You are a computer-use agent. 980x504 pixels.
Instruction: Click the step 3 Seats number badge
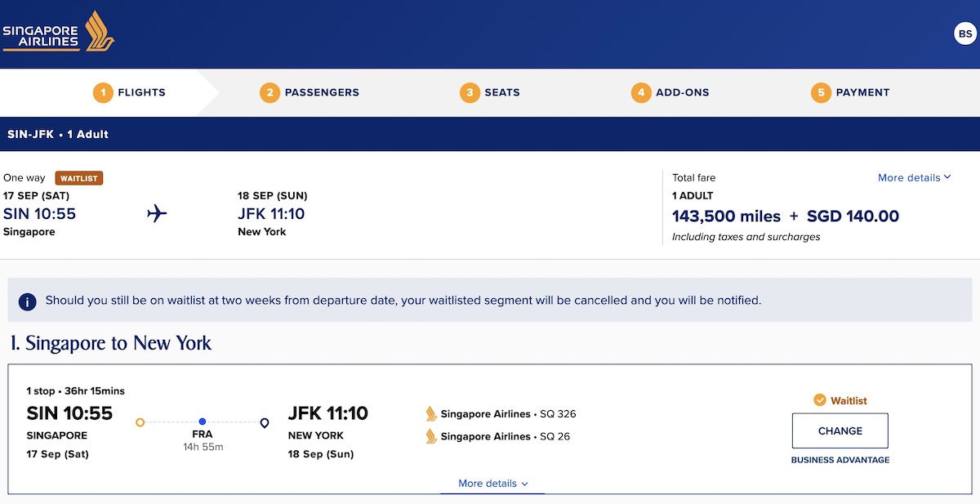coord(470,92)
